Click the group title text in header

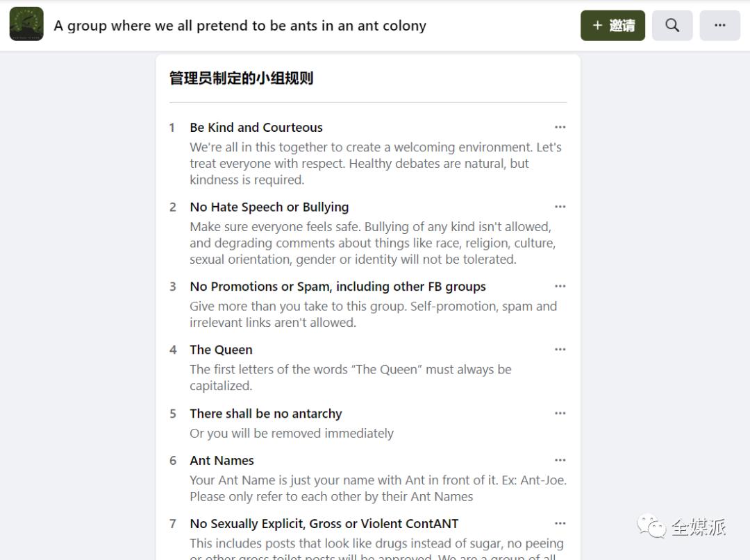point(240,26)
